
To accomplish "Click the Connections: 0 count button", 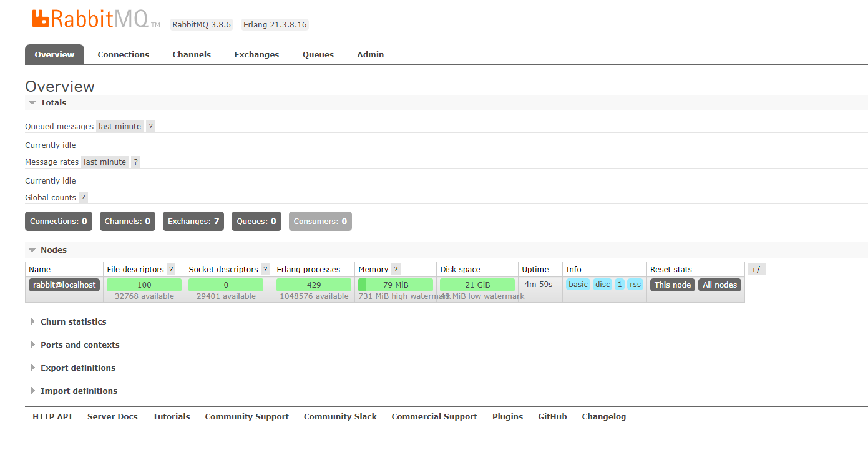I will (59, 221).
